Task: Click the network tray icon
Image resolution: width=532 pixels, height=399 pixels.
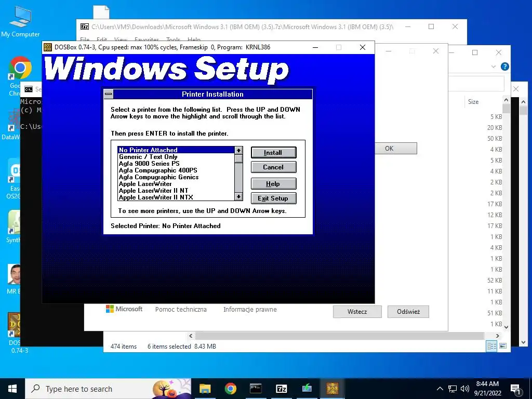Action: (x=453, y=389)
